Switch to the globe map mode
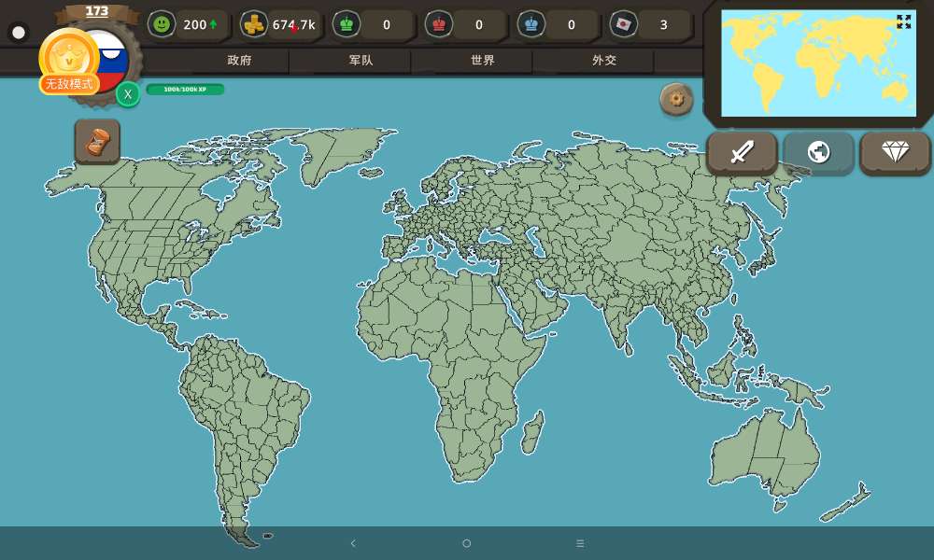Screen dimensions: 934x560 [x=818, y=152]
